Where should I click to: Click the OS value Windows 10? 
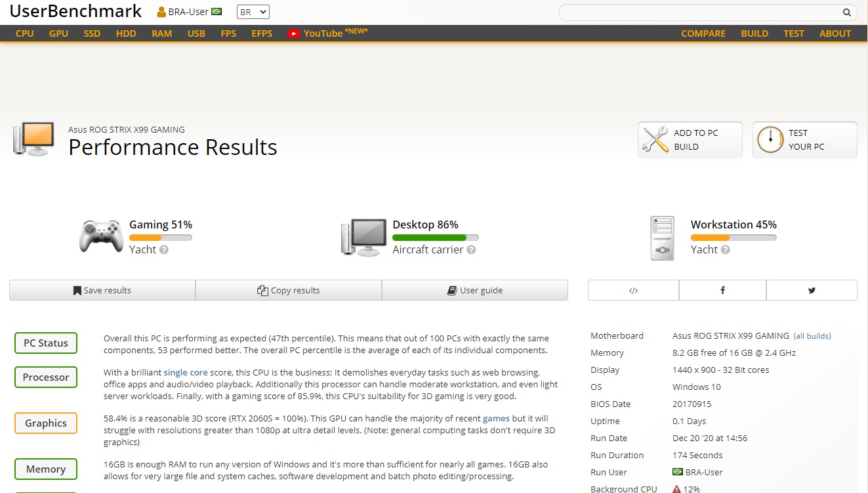697,387
